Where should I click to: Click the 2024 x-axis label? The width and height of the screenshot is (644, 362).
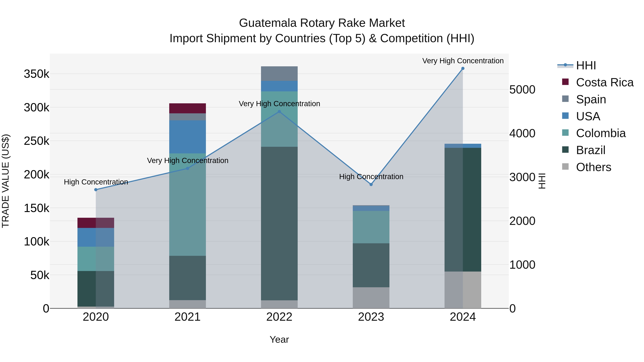pyautogui.click(x=463, y=317)
